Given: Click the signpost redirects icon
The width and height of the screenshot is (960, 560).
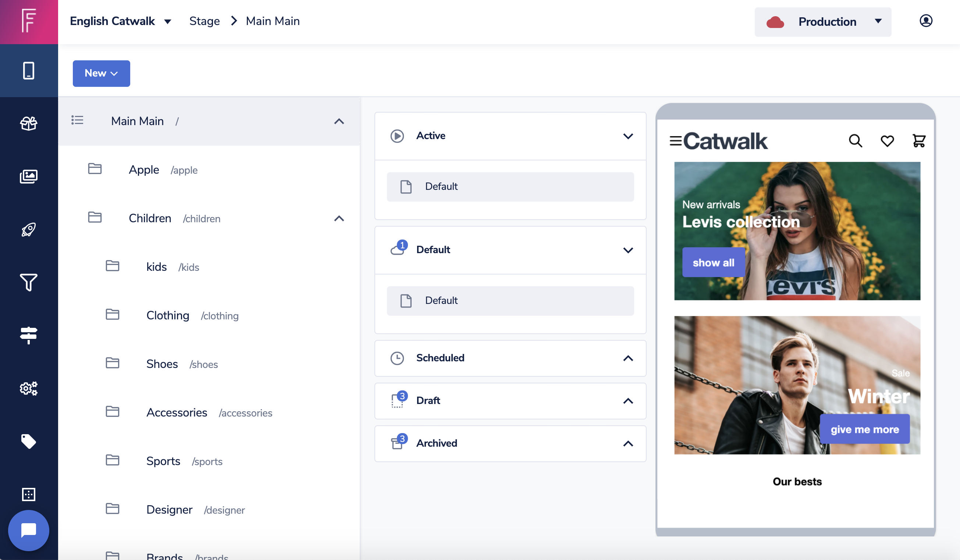Looking at the screenshot, I should (29, 335).
